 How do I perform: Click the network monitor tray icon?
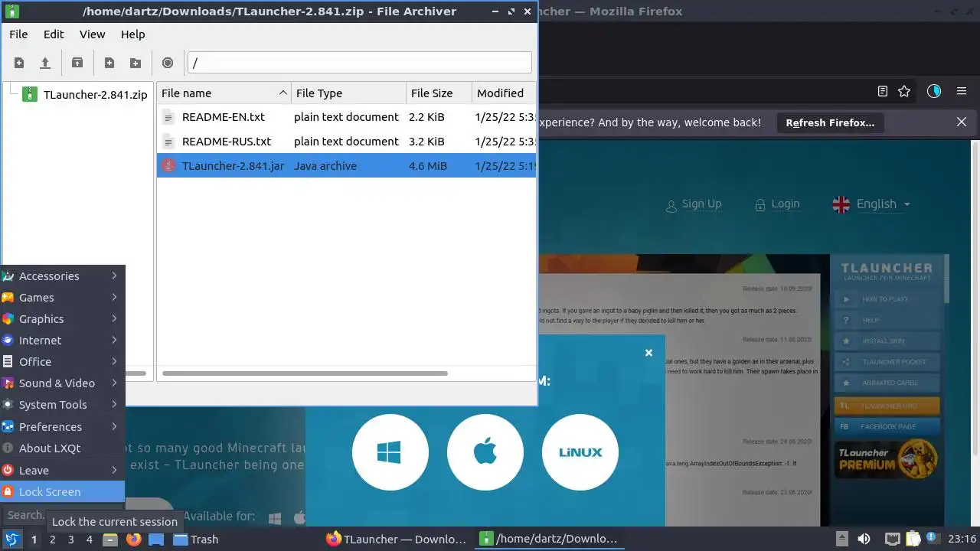pos(892,539)
